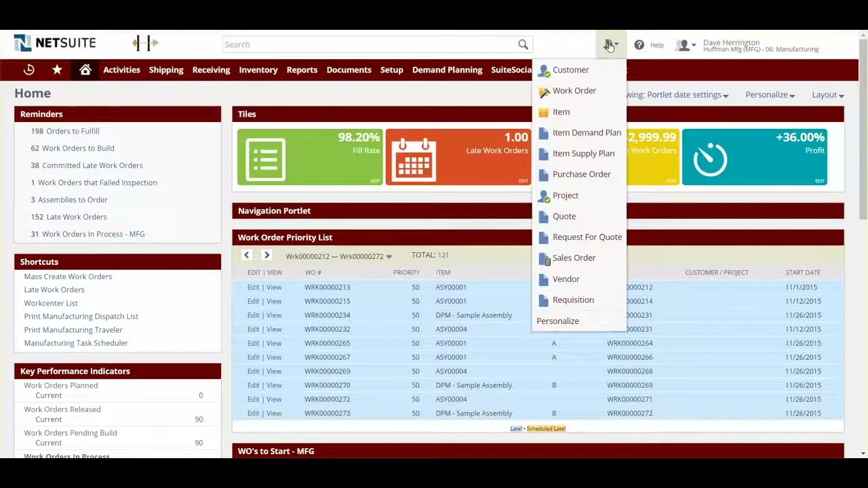The image size is (868, 488).
Task: Click the Project person icon
Action: point(544,196)
